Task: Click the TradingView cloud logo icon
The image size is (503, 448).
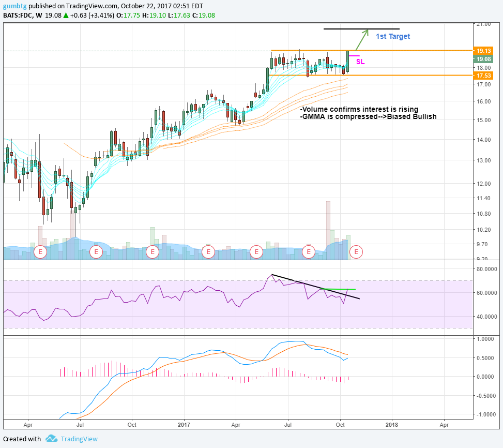Action: 51,438
